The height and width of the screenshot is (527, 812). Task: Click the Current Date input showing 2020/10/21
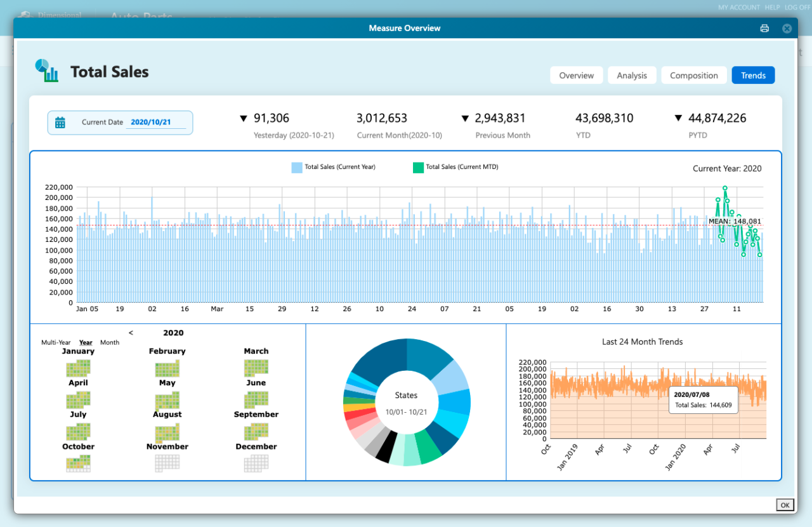point(152,122)
